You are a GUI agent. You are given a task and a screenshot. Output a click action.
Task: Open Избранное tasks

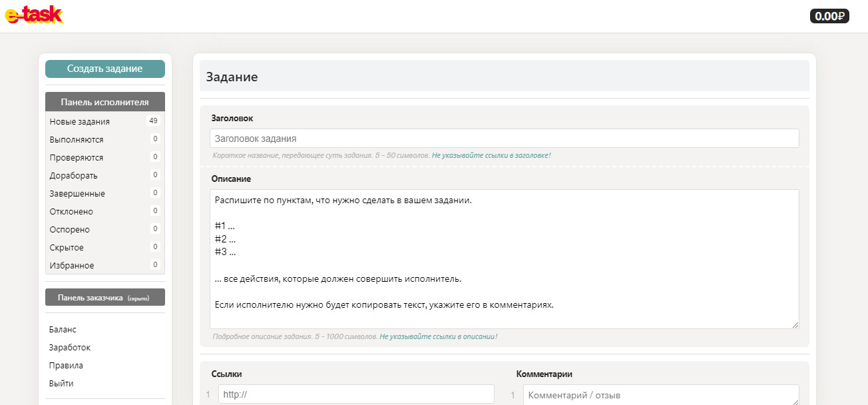[x=72, y=266]
